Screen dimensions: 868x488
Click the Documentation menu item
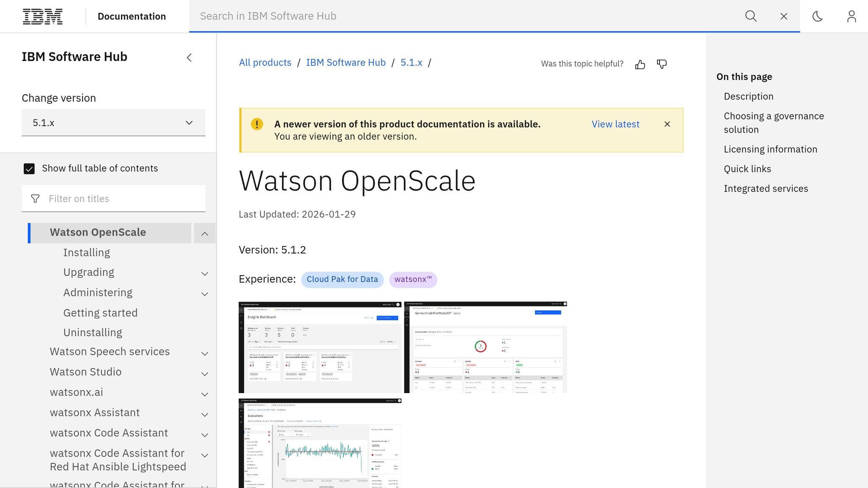132,16
